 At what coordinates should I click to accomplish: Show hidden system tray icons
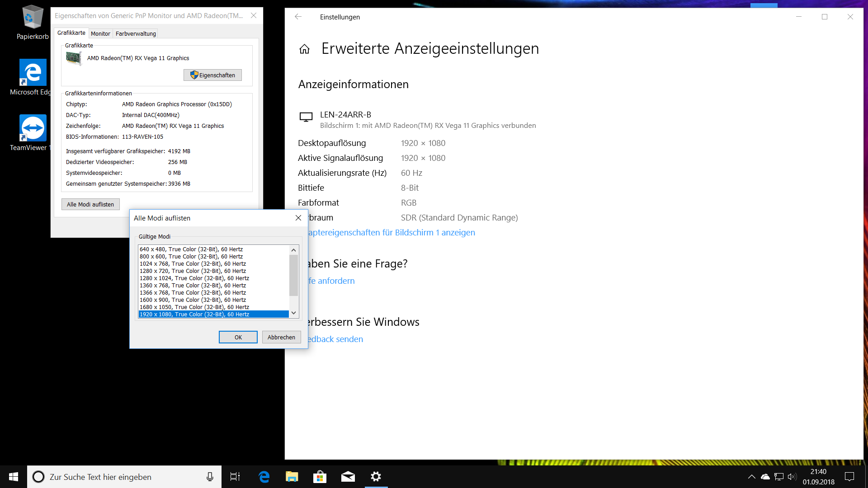click(751, 477)
